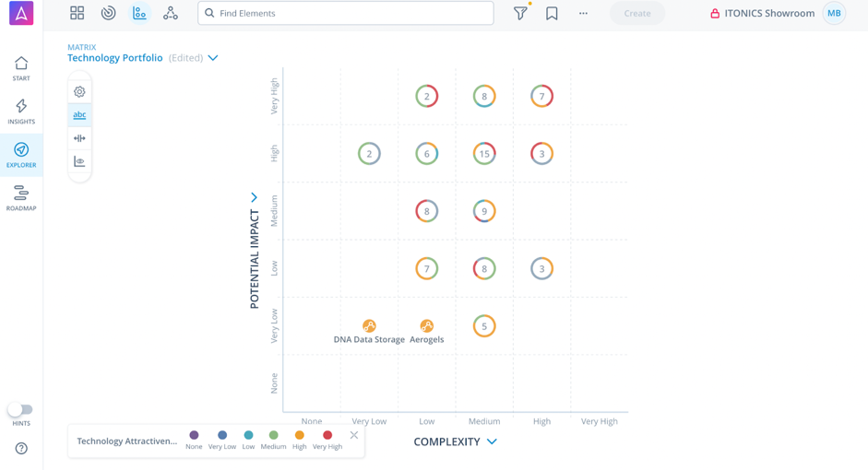This screenshot has height=470, width=868.
Task: Switch to the radar view
Action: pos(109,13)
